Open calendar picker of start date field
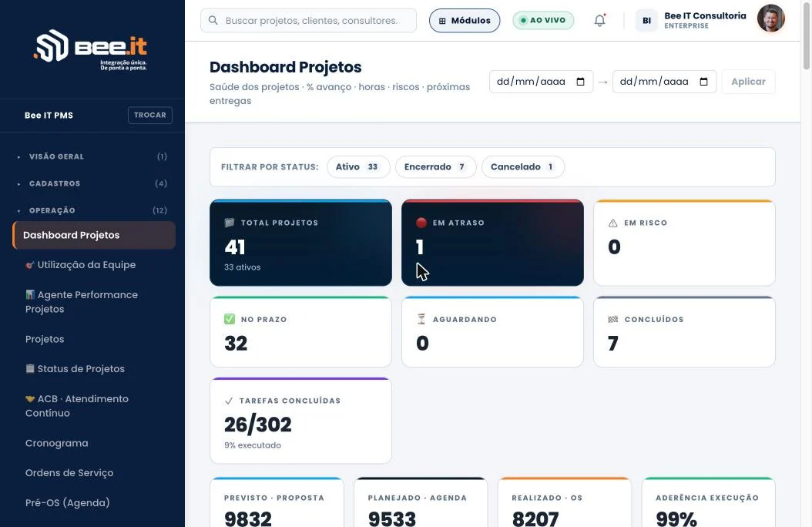Viewport: 812px width, 527px height. click(x=581, y=82)
